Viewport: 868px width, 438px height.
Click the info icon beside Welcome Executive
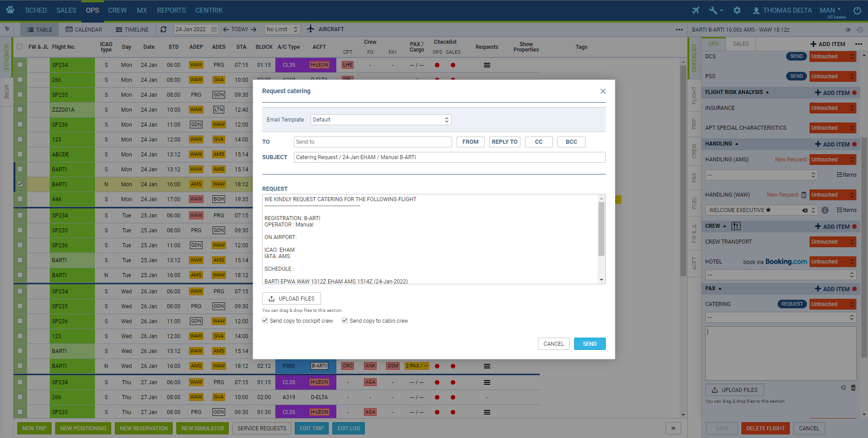(x=825, y=210)
